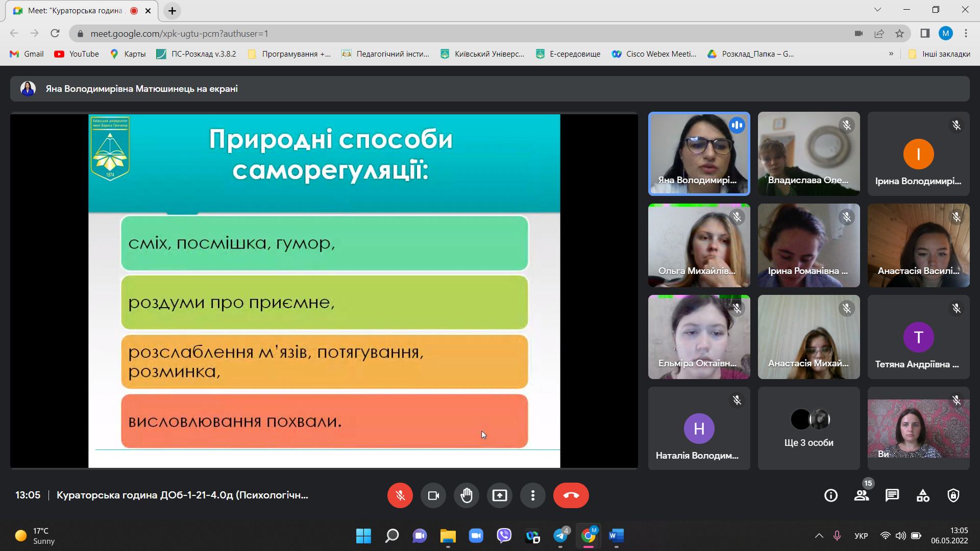Image resolution: width=980 pixels, height=551 pixels.
Task: Raise hand in the meeting
Action: [x=466, y=495]
